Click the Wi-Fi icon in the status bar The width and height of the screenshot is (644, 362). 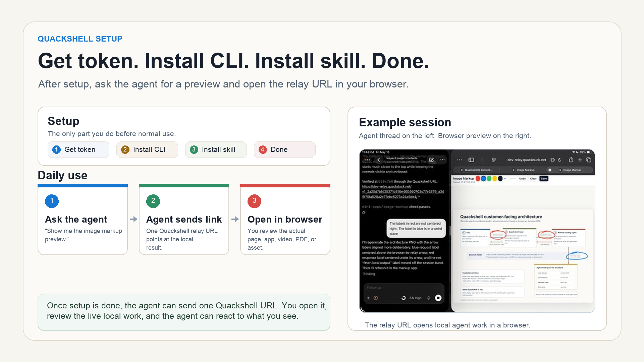click(x=574, y=152)
